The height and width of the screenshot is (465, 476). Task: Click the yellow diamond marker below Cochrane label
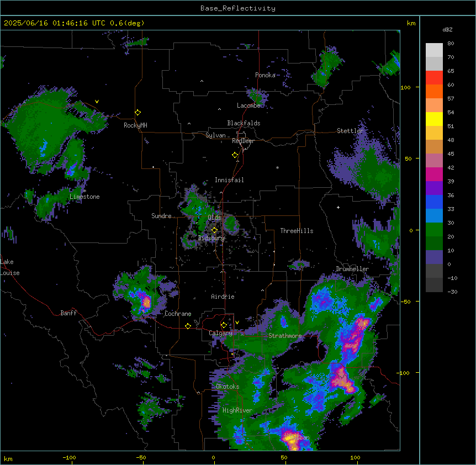(x=188, y=326)
